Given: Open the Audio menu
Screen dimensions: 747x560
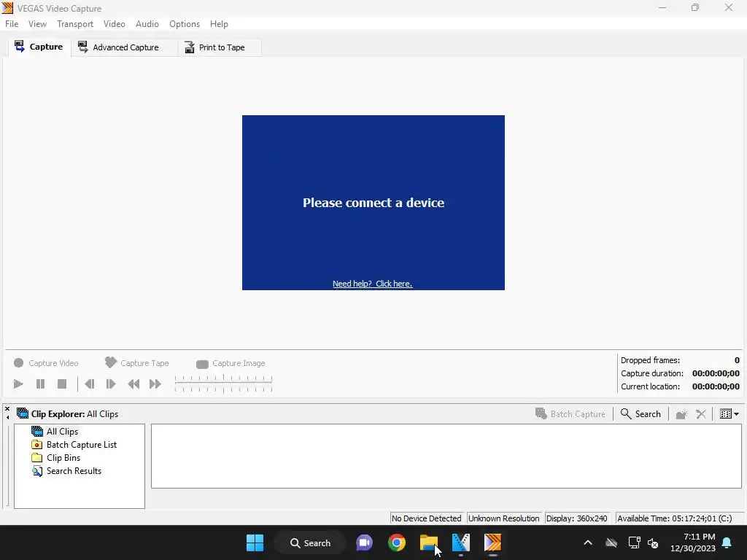Looking at the screenshot, I should coord(147,24).
